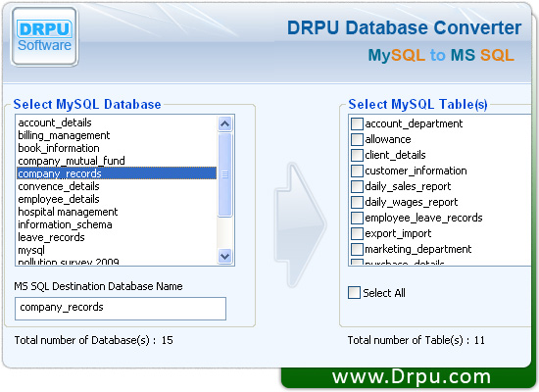Open the www.Drpu.com link

coord(412,377)
